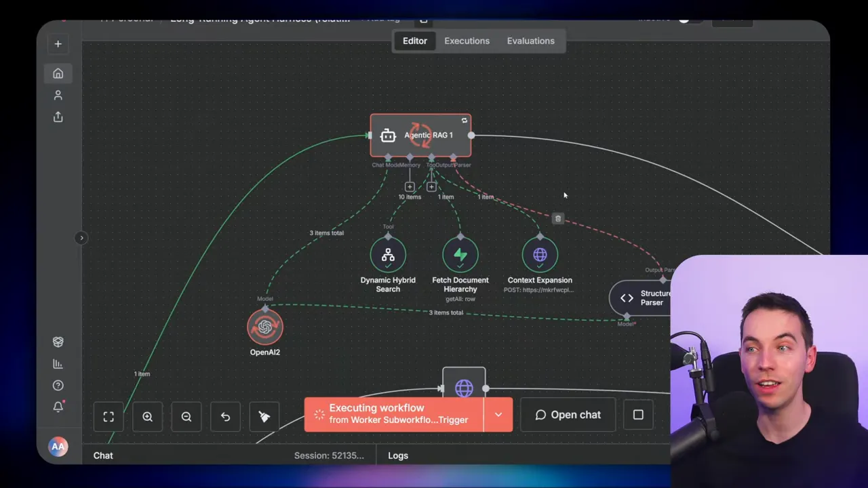Navigate home using the sidebar house icon

58,73
